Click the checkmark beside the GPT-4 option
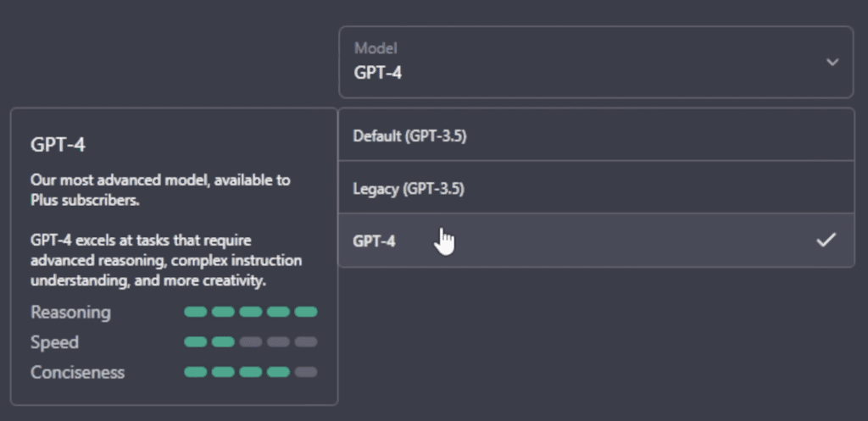 [826, 241]
